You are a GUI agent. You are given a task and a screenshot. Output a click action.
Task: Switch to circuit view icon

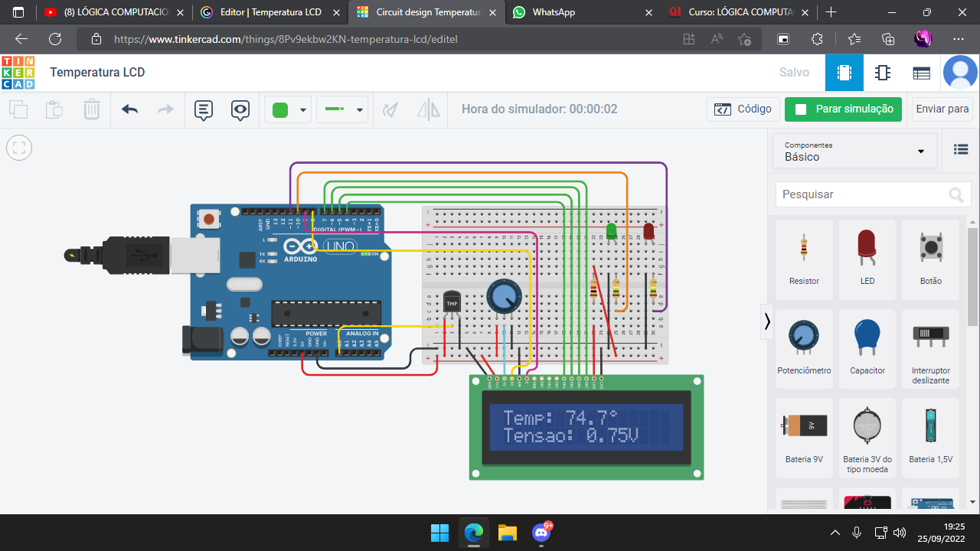[844, 73]
